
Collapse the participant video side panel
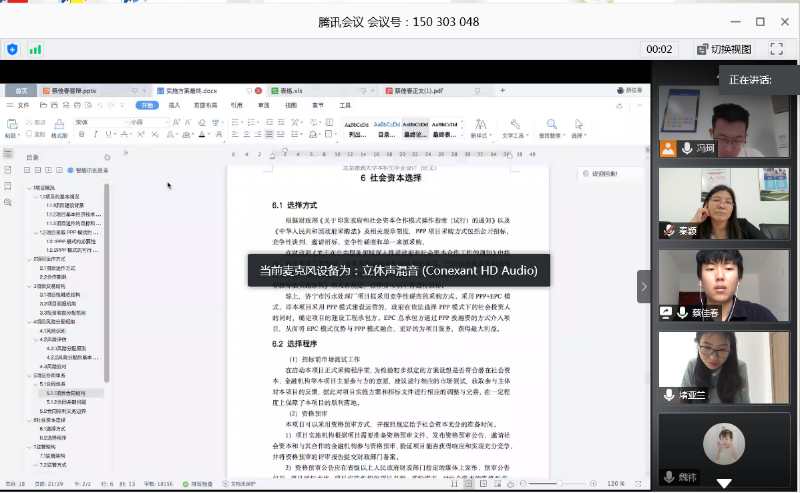[x=643, y=286]
